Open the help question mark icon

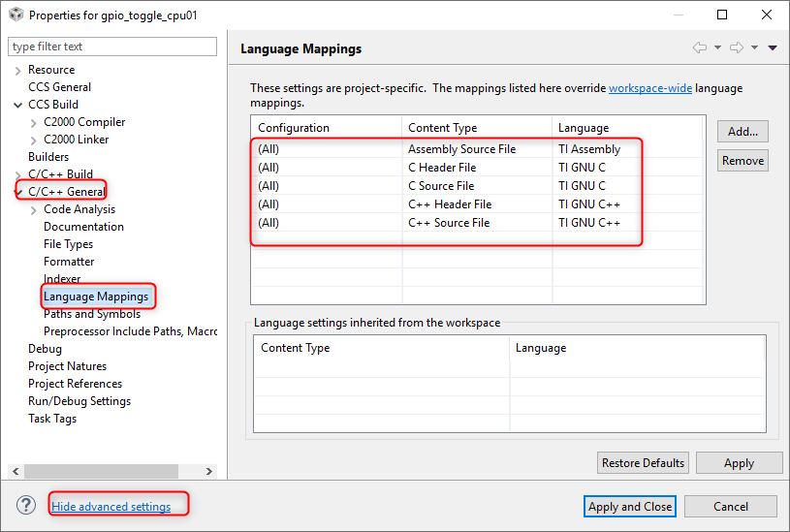(x=26, y=506)
